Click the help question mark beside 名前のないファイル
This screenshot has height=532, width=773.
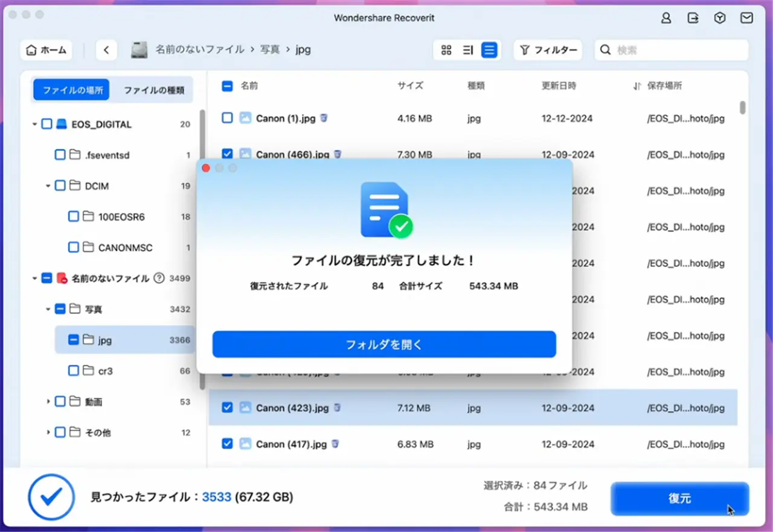[159, 278]
